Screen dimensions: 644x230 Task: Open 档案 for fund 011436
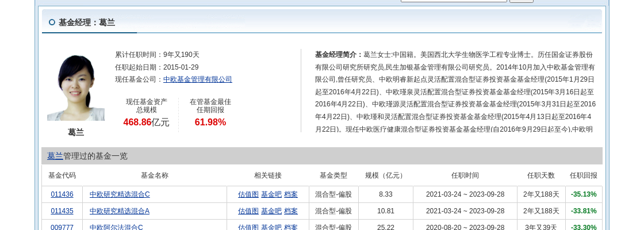click(x=291, y=194)
